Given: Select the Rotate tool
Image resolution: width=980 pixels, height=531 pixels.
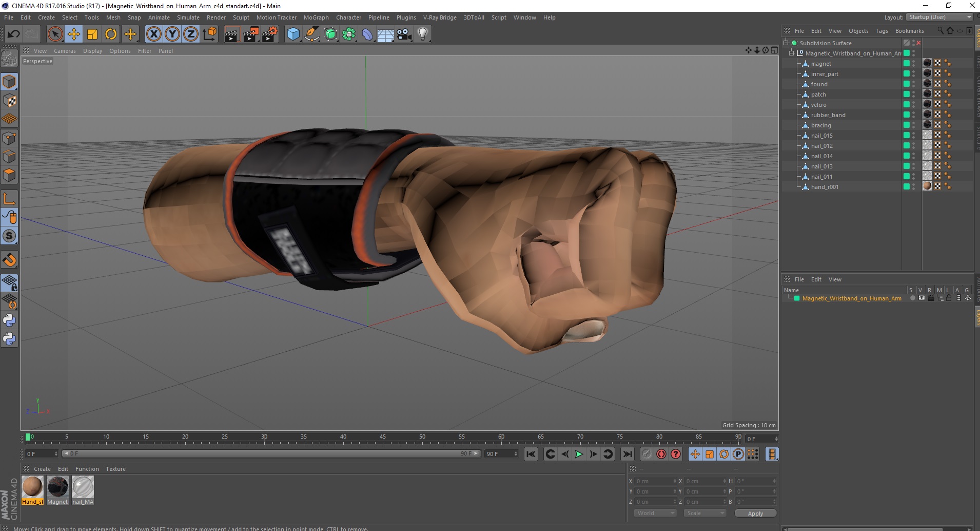Looking at the screenshot, I should [x=111, y=34].
